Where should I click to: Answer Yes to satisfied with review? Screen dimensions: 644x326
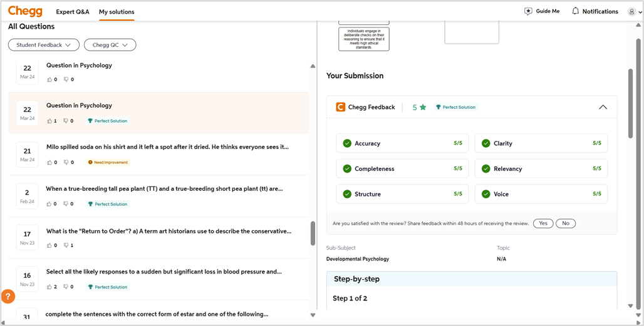point(543,223)
